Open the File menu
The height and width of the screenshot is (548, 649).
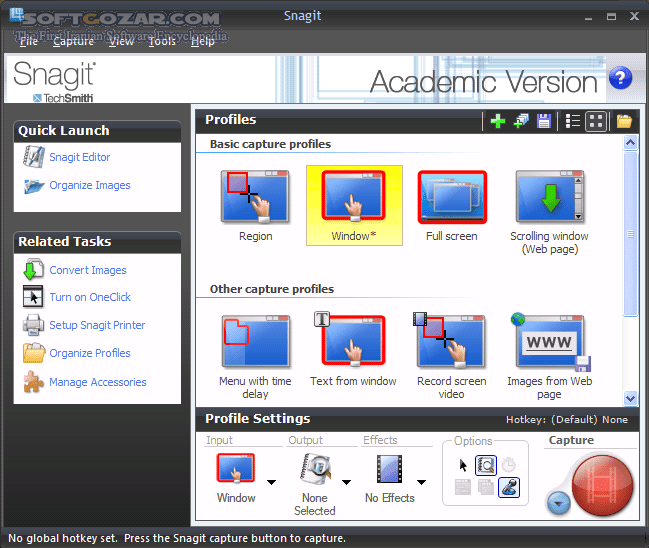[29, 41]
